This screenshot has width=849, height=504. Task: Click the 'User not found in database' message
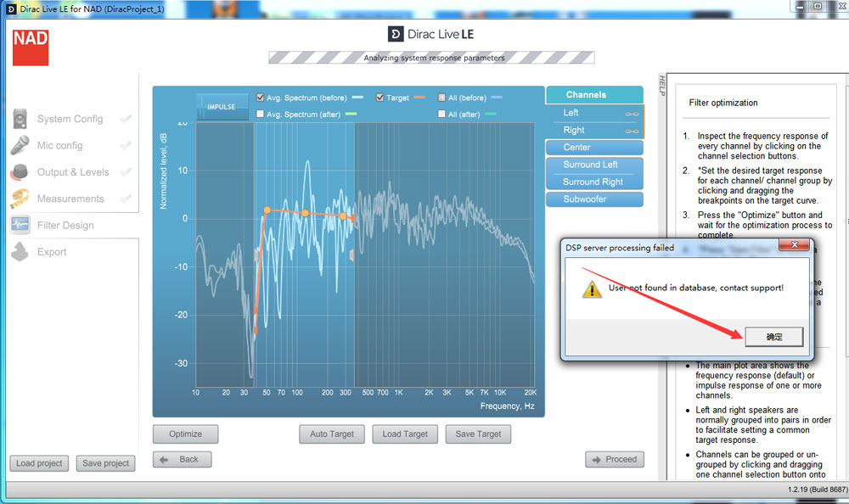point(696,288)
